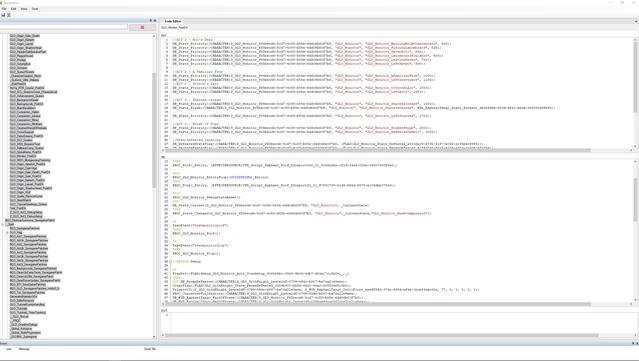Select GLO_Tutorials in the goal tree
The height and width of the screenshot is (361, 639).
click(18, 308)
